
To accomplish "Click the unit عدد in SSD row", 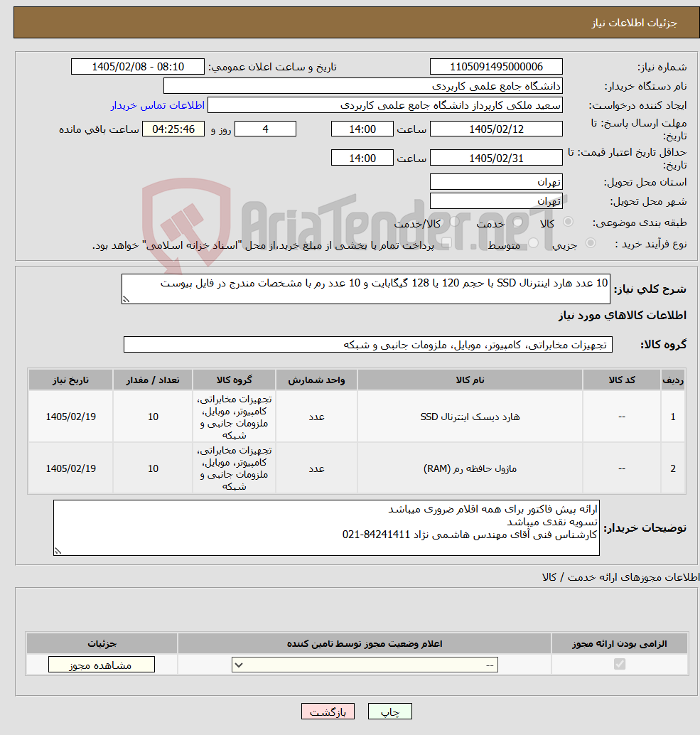I will (x=316, y=417).
